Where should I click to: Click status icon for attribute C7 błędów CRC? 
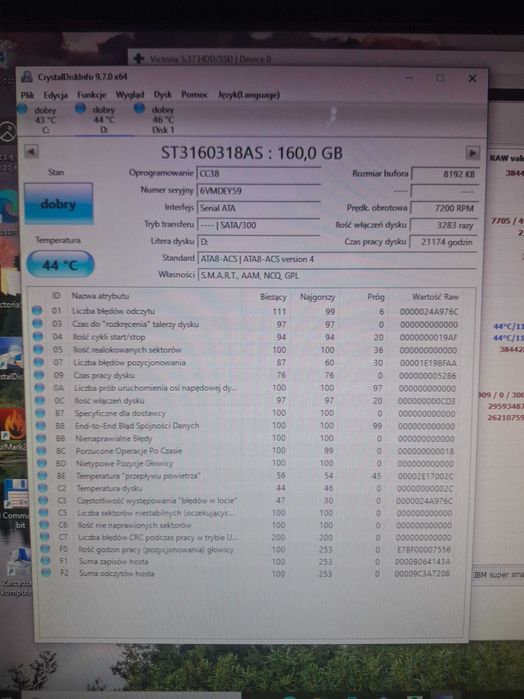pyautogui.click(x=45, y=537)
